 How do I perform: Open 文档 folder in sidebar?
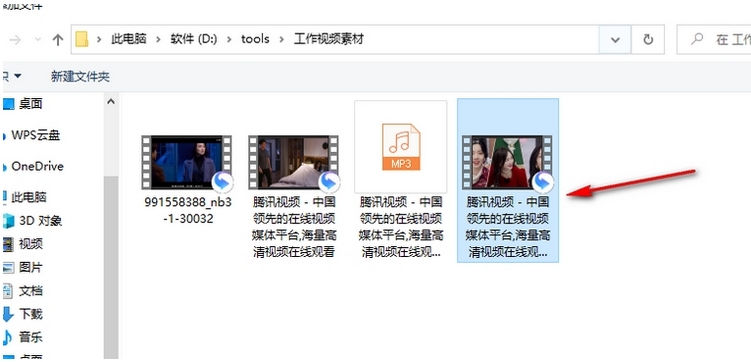click(x=31, y=291)
